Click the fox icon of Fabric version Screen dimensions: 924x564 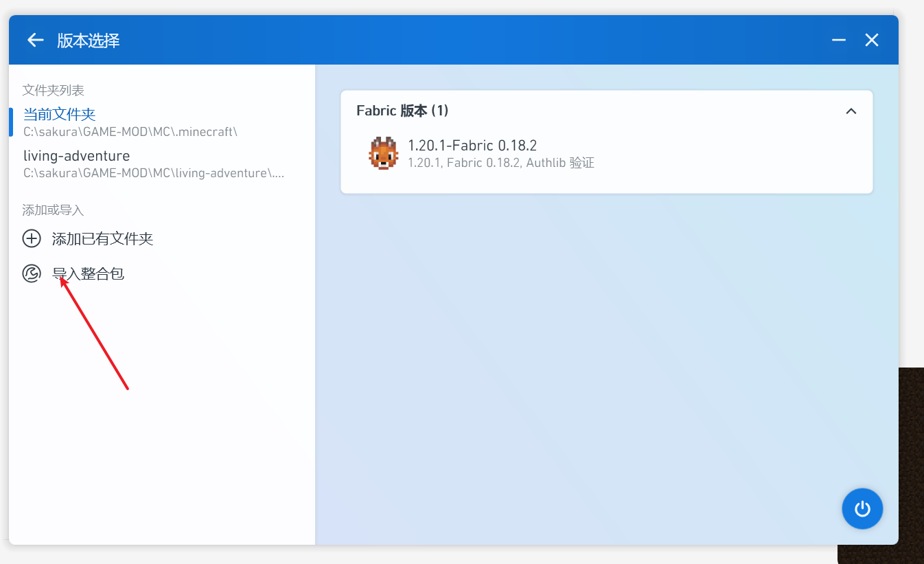383,154
